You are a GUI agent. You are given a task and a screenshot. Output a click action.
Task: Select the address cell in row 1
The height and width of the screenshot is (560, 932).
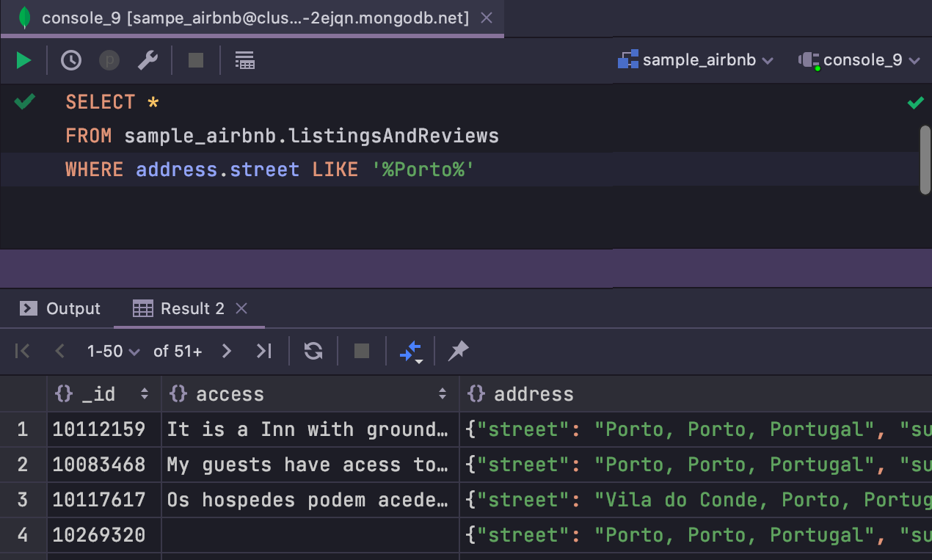pos(696,429)
